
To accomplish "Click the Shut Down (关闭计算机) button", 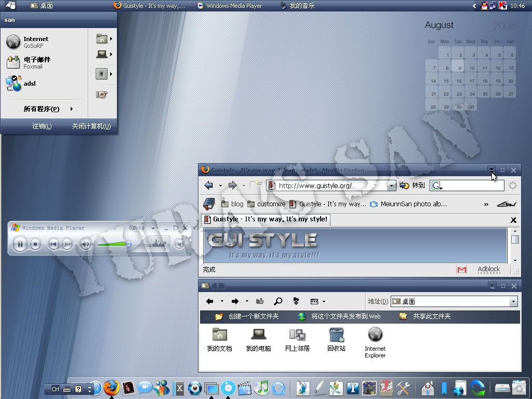I will 91,126.
